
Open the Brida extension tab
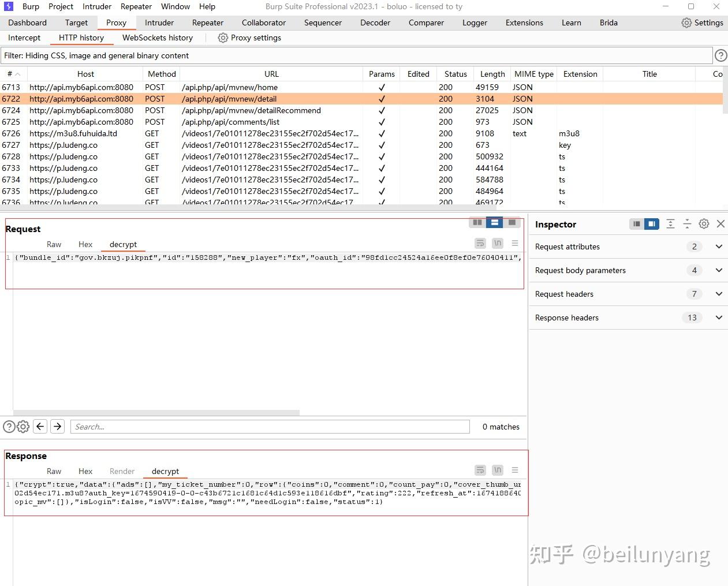point(608,23)
